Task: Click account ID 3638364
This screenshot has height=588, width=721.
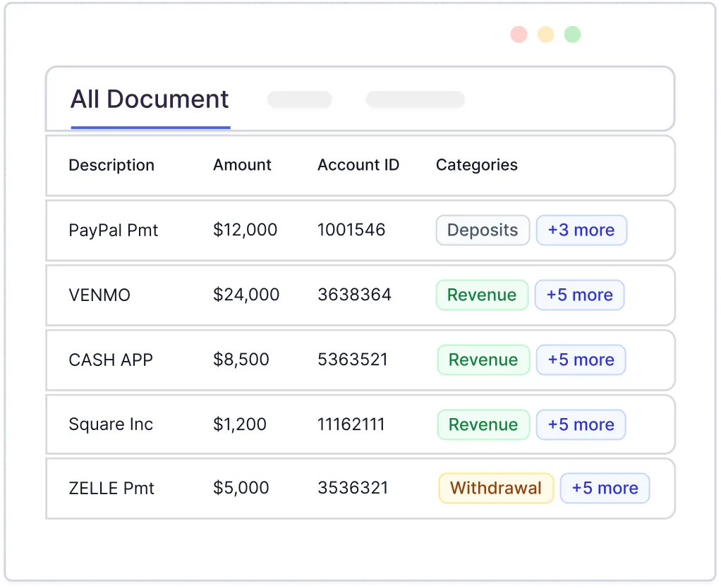Action: click(354, 295)
